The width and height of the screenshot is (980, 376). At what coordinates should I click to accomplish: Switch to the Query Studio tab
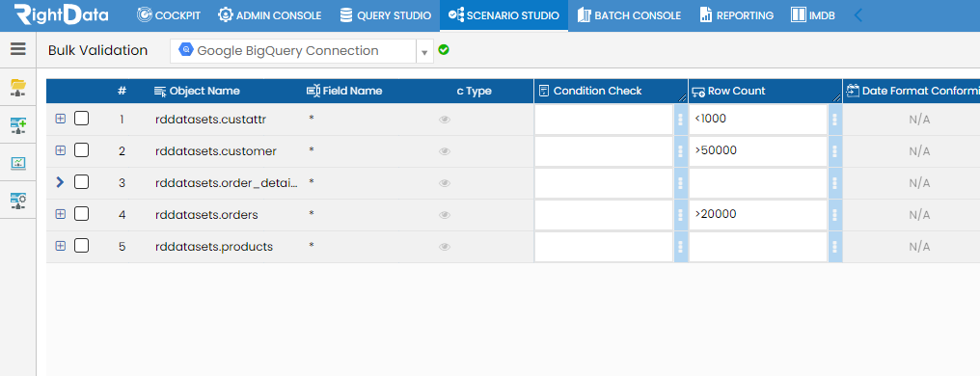(386, 15)
